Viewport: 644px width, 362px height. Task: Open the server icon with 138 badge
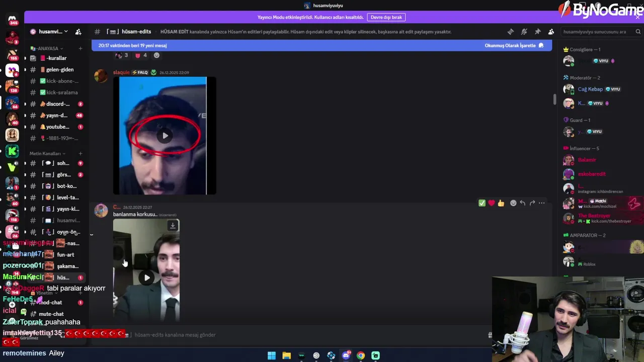coord(12,86)
